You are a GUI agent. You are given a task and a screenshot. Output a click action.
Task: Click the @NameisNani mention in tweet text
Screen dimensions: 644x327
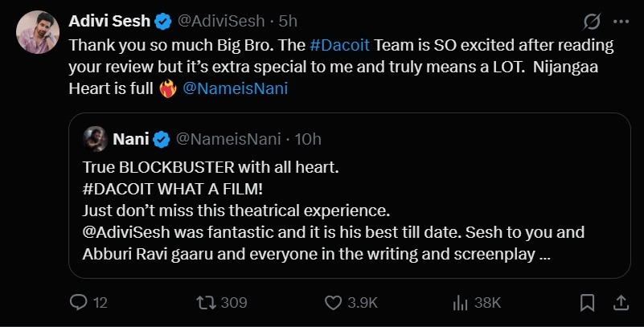[x=236, y=88]
